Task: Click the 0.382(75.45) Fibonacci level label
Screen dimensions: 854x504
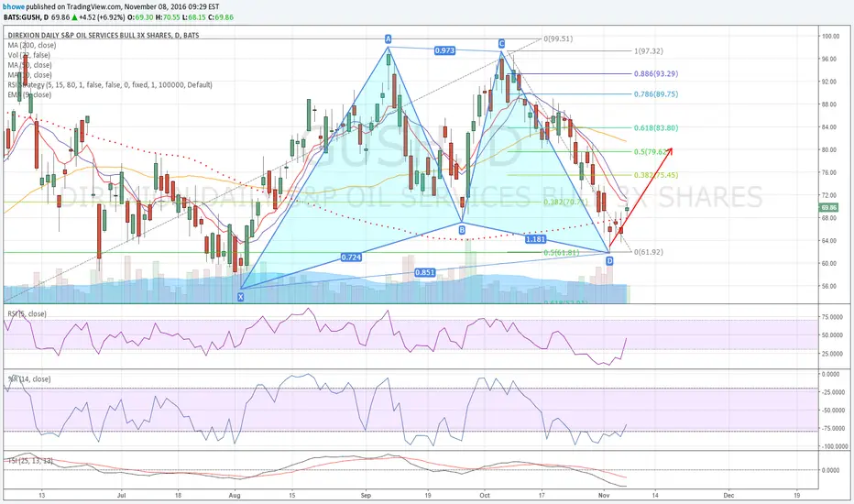Action: point(656,175)
